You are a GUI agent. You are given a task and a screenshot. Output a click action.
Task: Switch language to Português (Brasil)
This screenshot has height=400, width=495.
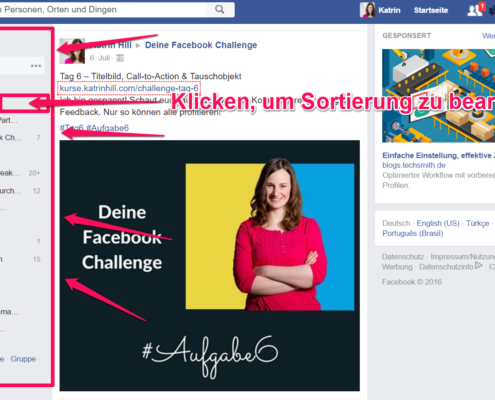click(413, 233)
